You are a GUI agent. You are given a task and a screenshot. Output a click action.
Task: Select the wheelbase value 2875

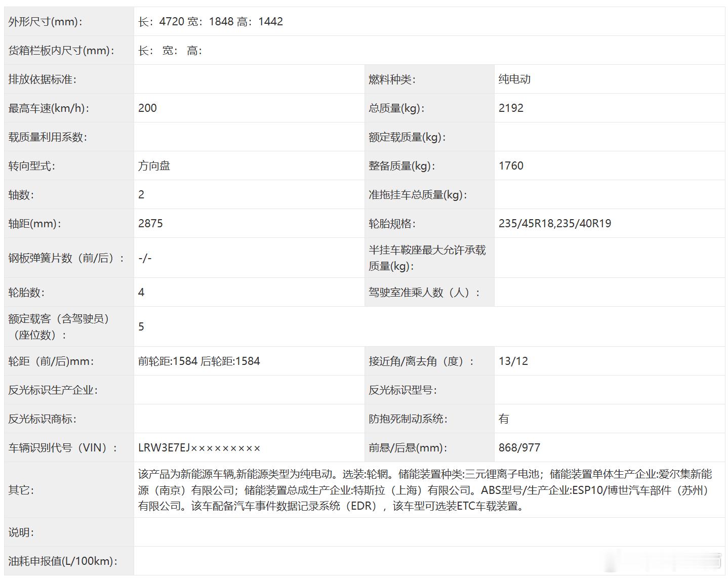pos(150,224)
